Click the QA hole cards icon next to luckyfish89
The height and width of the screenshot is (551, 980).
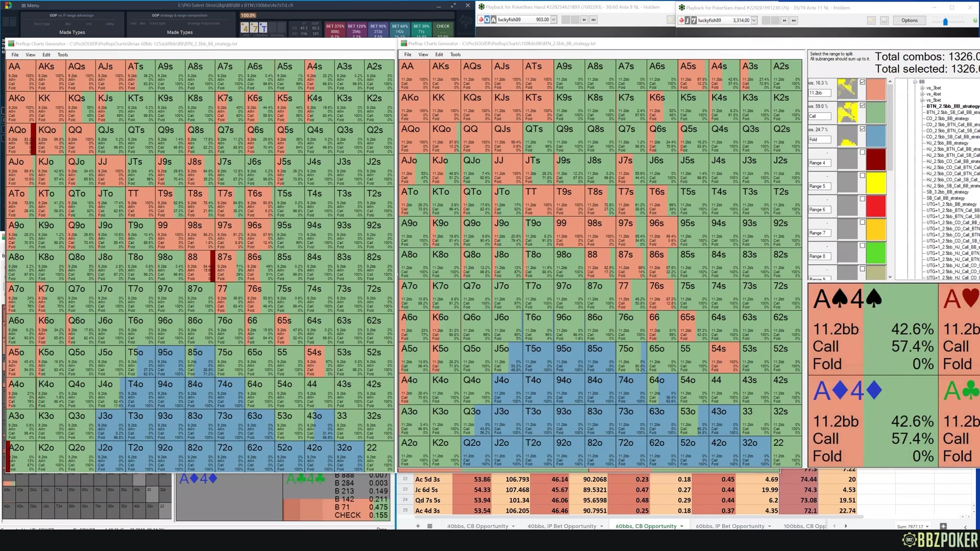point(489,20)
